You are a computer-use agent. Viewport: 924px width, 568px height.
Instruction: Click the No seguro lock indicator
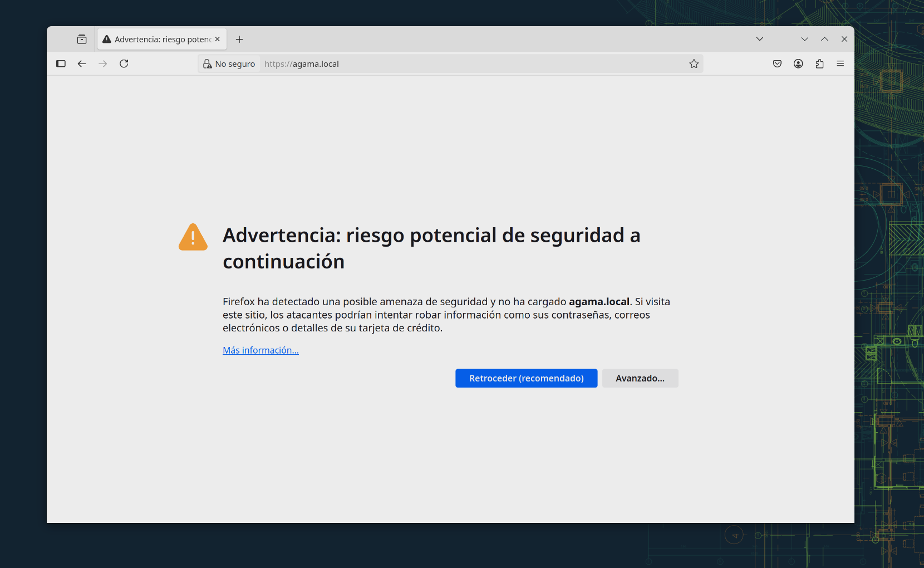pos(229,64)
